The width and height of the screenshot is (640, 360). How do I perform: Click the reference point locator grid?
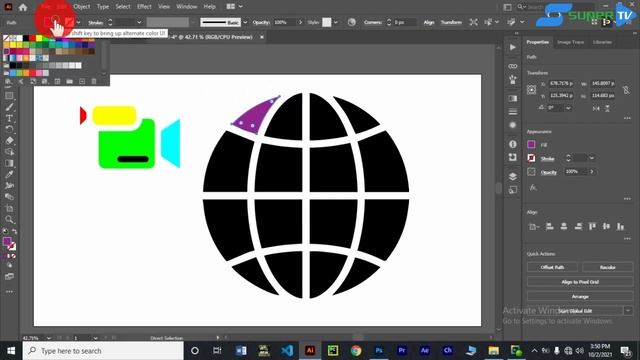tap(531, 89)
